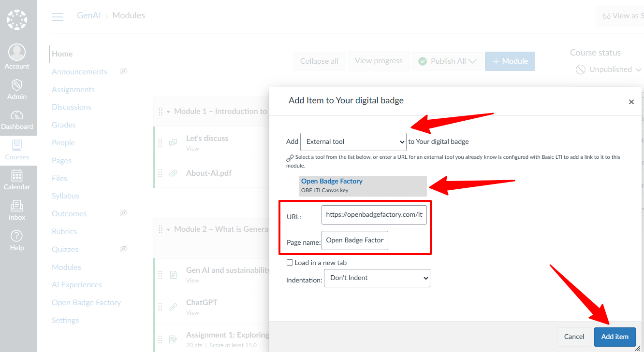Collapse Module 2 with its triangle
This screenshot has width=644, height=352.
coord(169,229)
